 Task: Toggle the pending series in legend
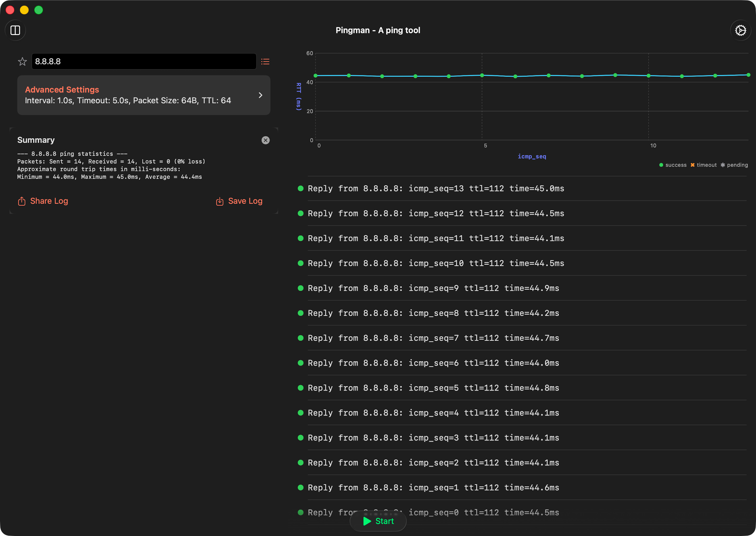[x=734, y=165]
